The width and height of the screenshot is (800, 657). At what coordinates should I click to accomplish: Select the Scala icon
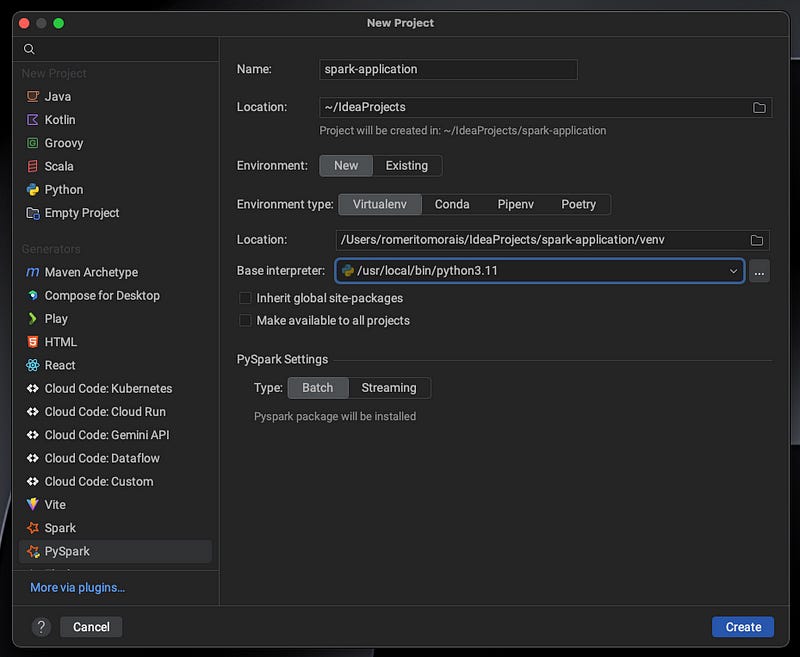pos(33,166)
